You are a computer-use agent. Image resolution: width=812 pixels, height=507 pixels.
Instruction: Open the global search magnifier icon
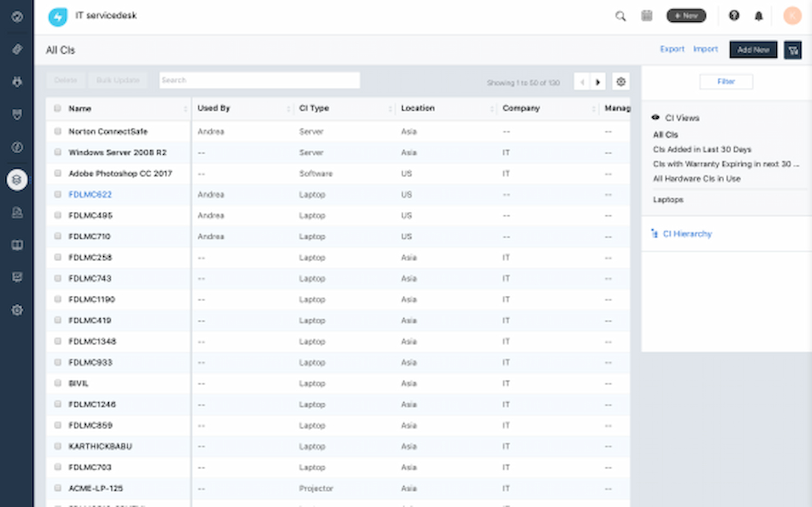click(620, 16)
